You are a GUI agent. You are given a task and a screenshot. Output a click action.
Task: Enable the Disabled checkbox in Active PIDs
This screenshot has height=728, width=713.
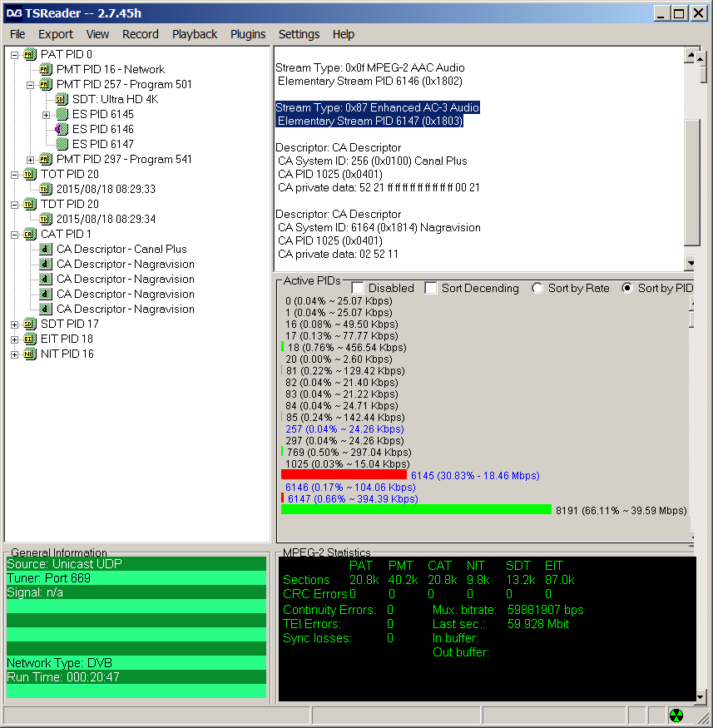358,288
